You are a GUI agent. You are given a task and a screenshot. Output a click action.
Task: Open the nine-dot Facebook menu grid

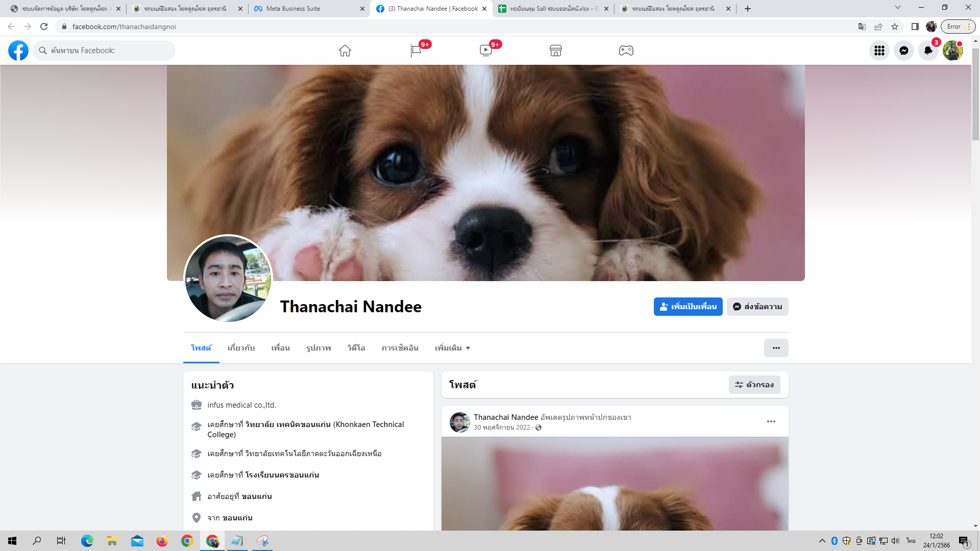pyautogui.click(x=879, y=51)
